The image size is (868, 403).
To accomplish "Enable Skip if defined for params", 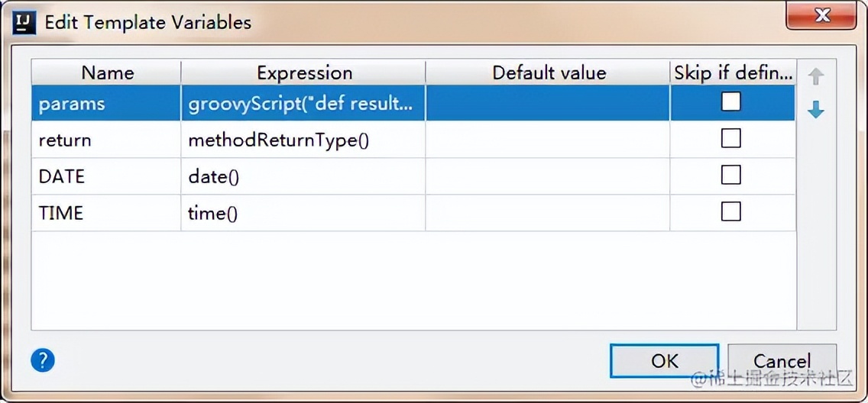I will tap(731, 102).
